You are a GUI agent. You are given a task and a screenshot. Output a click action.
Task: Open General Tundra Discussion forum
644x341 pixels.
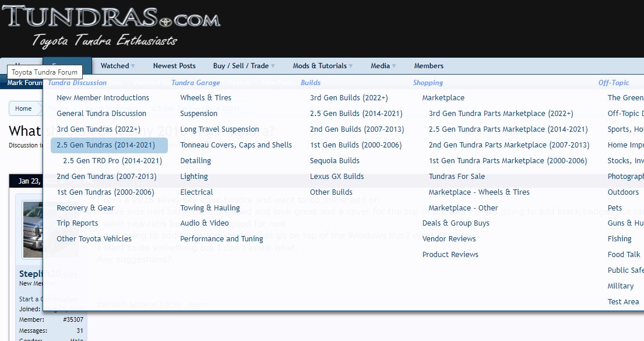point(101,114)
